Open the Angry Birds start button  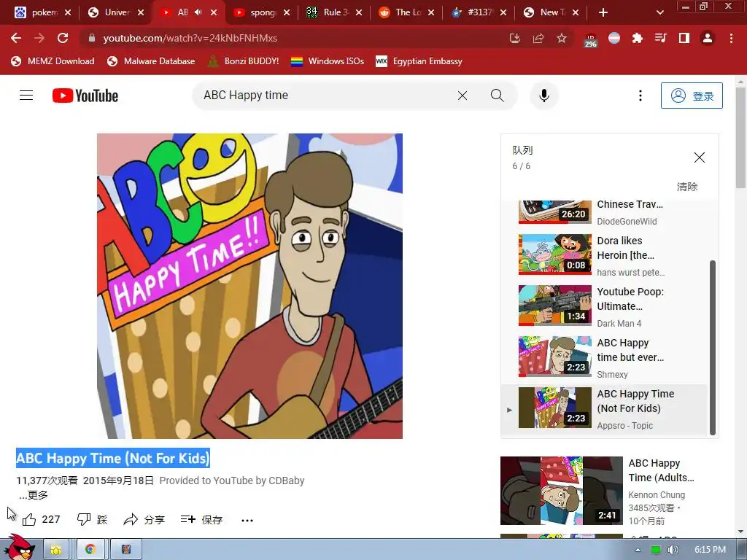(18, 548)
